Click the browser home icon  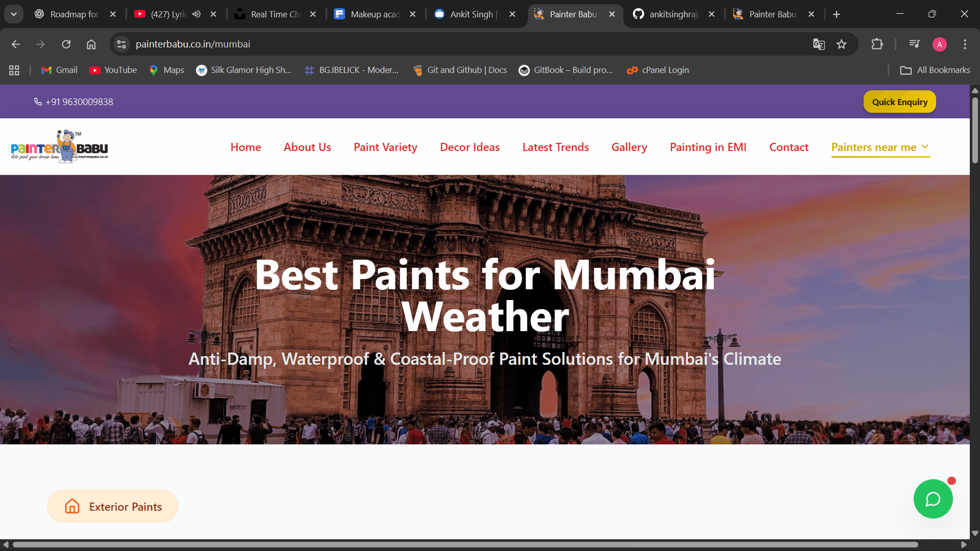pyautogui.click(x=91, y=44)
